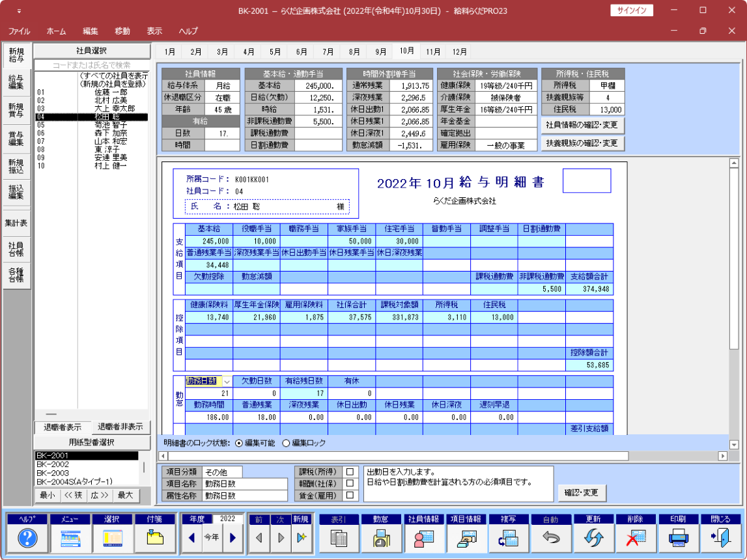This screenshot has width=747, height=560.
Task: Click the payslip horizontal scrollbar right arrow
Action: pyautogui.click(x=723, y=456)
